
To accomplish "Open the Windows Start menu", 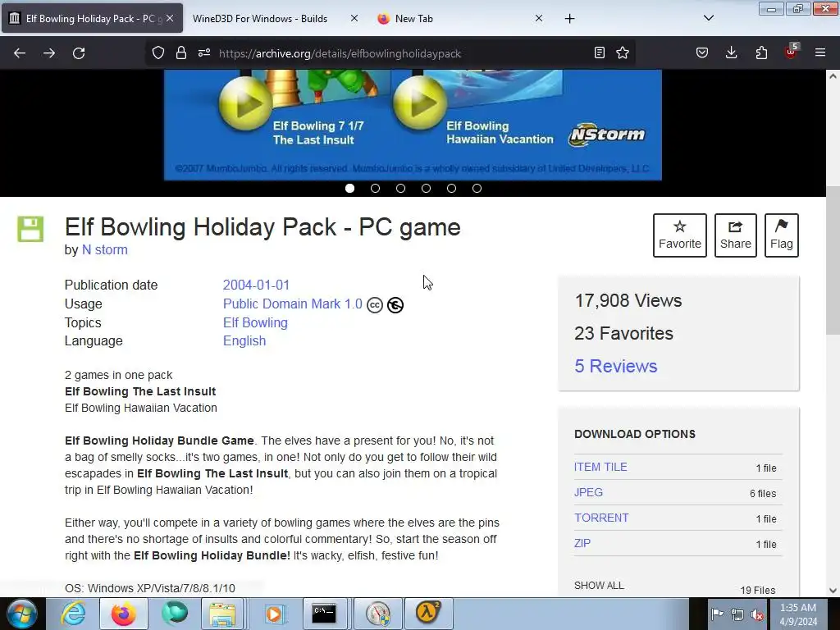I will tap(22, 614).
